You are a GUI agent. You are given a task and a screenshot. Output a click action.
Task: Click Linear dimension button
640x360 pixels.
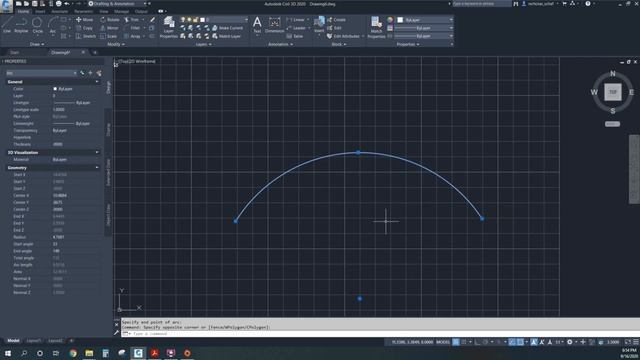(x=297, y=20)
